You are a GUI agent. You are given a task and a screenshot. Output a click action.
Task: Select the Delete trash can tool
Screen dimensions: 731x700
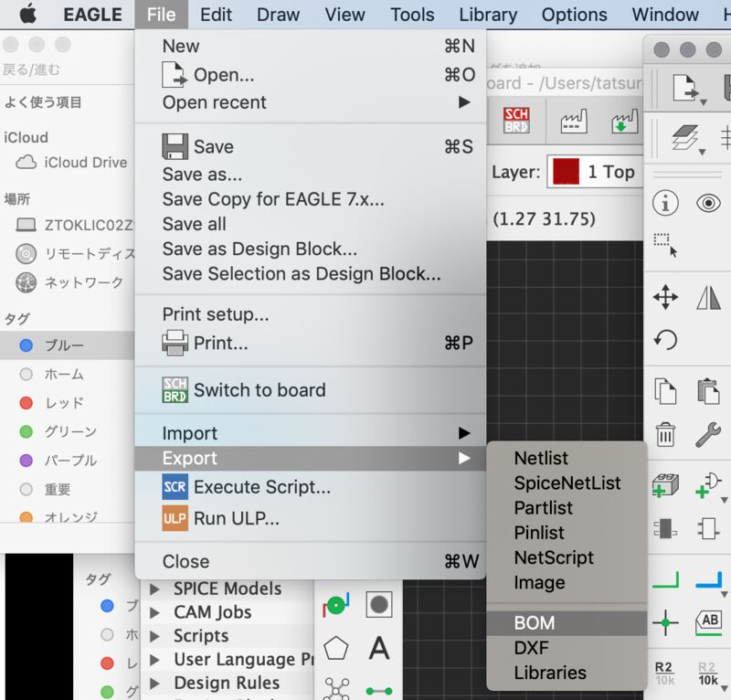click(x=665, y=434)
